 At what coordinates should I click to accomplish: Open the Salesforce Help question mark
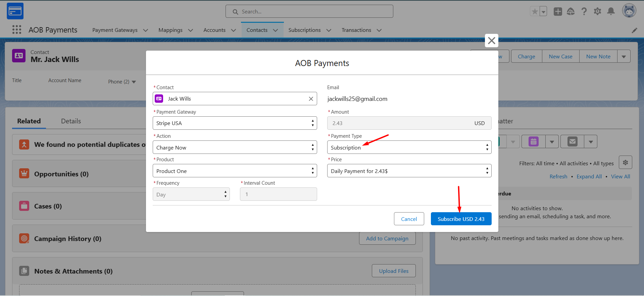pos(584,12)
